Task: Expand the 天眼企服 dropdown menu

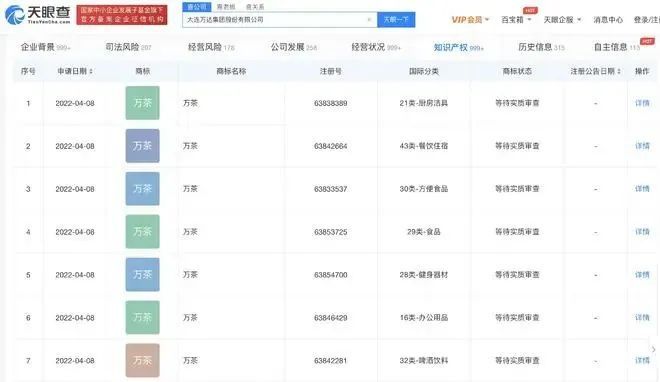Action: (562, 20)
